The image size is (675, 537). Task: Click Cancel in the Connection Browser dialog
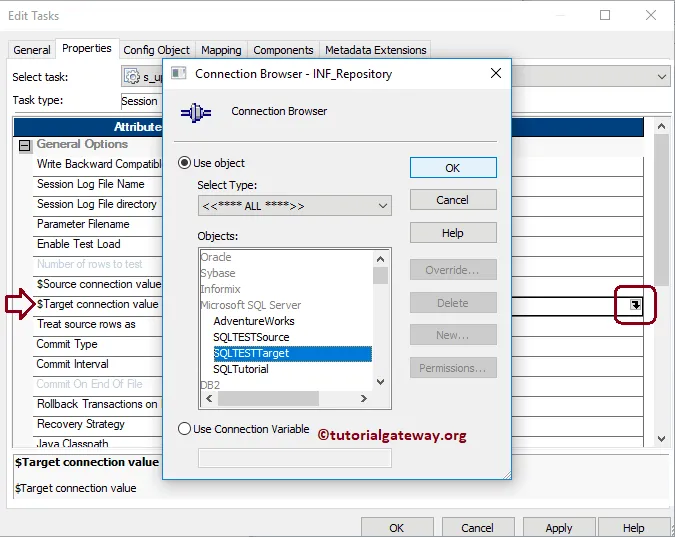point(452,200)
